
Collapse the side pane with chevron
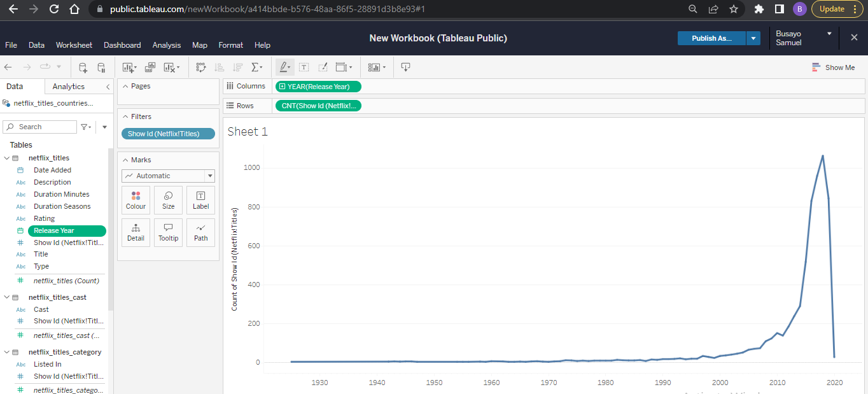tap(108, 87)
